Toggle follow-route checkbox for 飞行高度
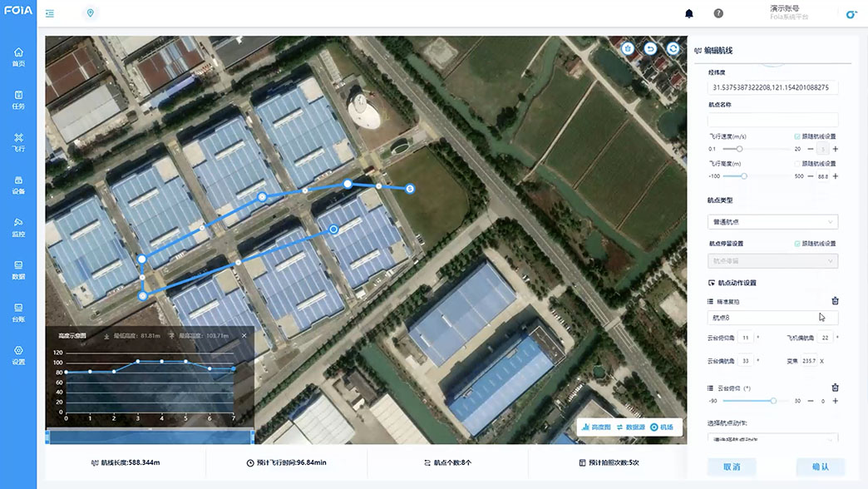This screenshot has width=868, height=489. pyautogui.click(x=797, y=164)
